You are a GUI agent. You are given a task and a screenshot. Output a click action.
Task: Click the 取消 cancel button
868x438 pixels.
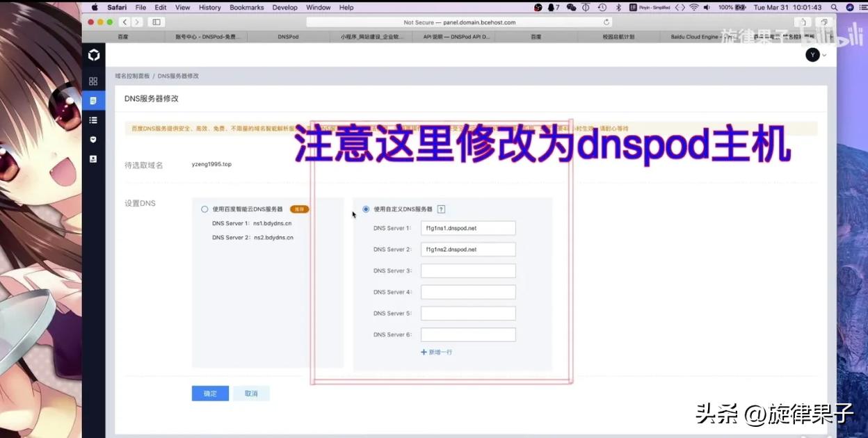pos(251,393)
